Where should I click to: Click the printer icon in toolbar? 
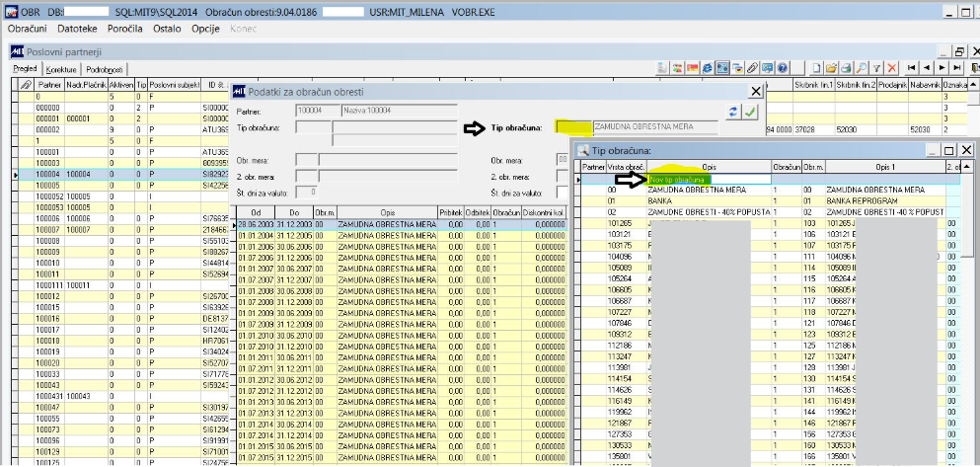(x=846, y=67)
